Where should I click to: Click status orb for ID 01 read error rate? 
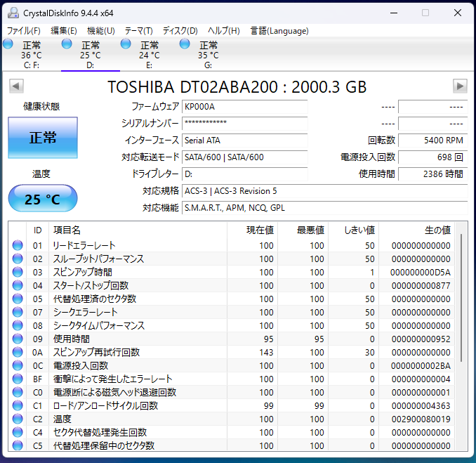pos(18,245)
